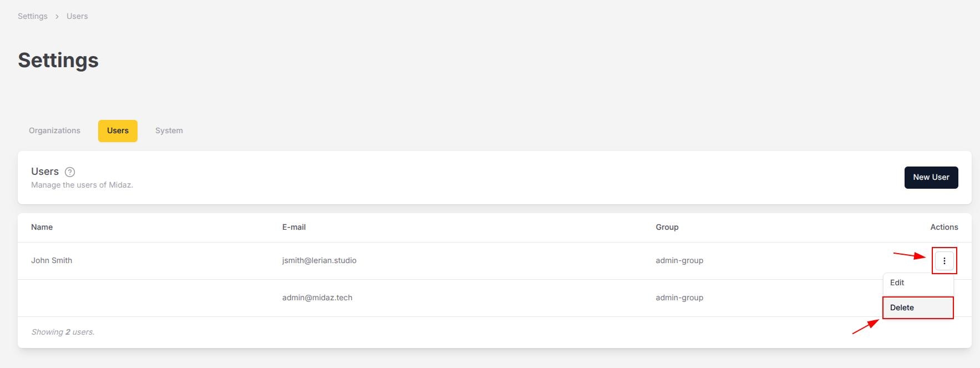Image resolution: width=980 pixels, height=368 pixels.
Task: Click the Showing 2 users footer text
Action: coord(63,332)
